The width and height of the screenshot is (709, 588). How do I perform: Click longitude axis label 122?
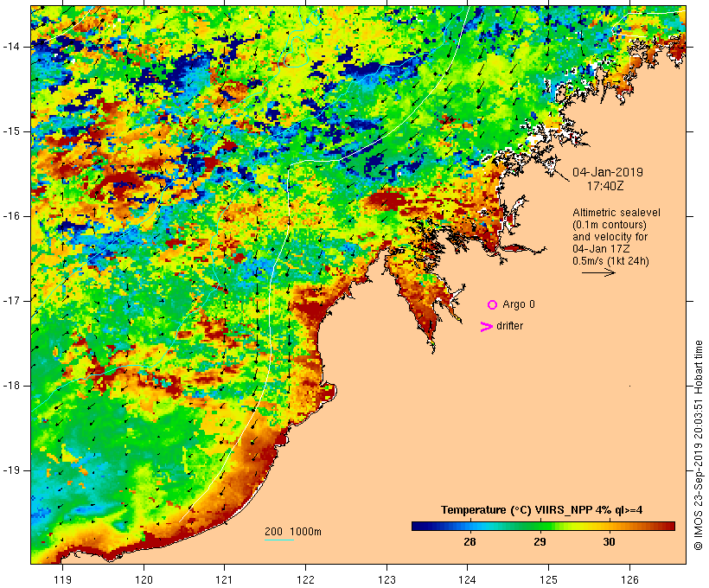[x=306, y=579]
